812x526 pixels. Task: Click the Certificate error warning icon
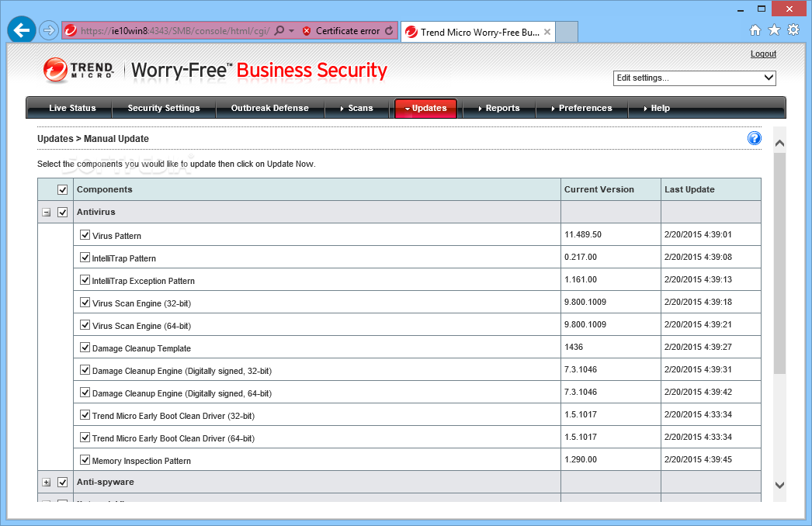click(307, 31)
